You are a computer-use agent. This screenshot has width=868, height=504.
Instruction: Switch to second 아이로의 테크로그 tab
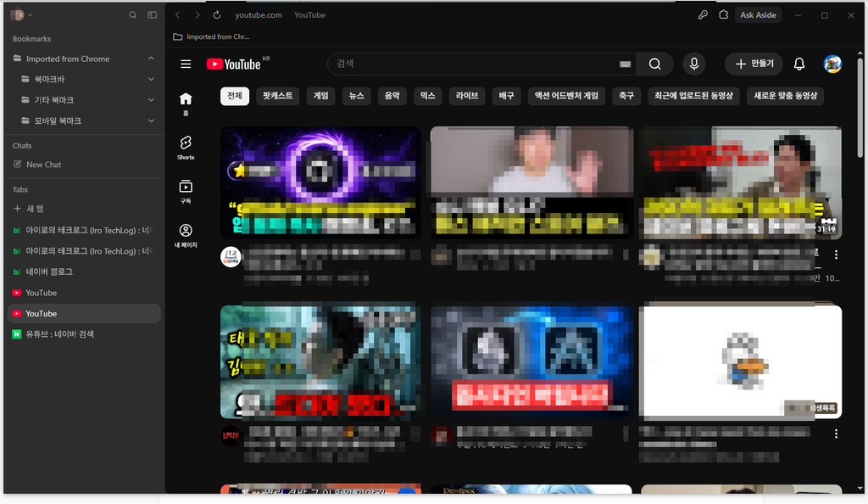pos(84,251)
